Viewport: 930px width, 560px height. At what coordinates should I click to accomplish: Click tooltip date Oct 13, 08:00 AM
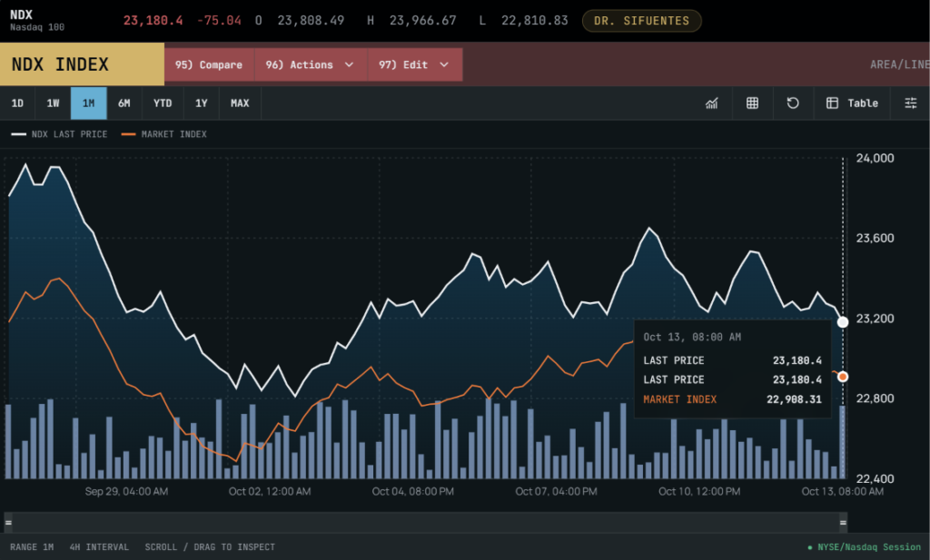692,338
